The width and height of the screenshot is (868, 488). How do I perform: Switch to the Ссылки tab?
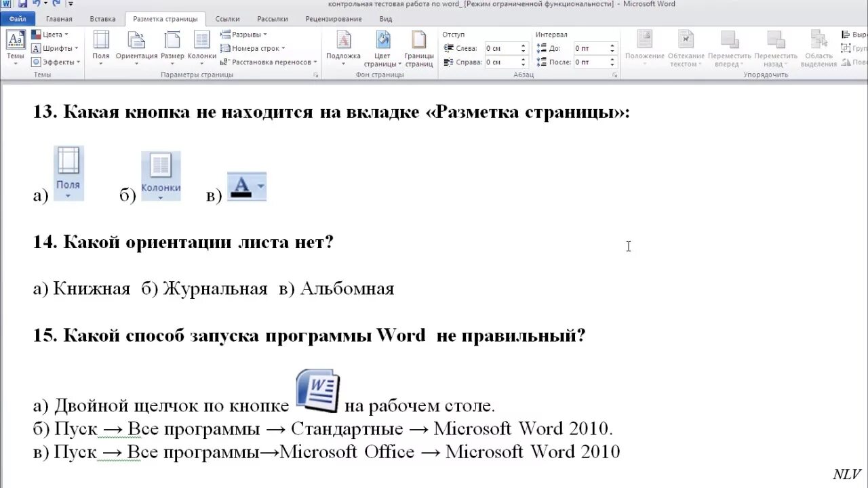point(227,19)
